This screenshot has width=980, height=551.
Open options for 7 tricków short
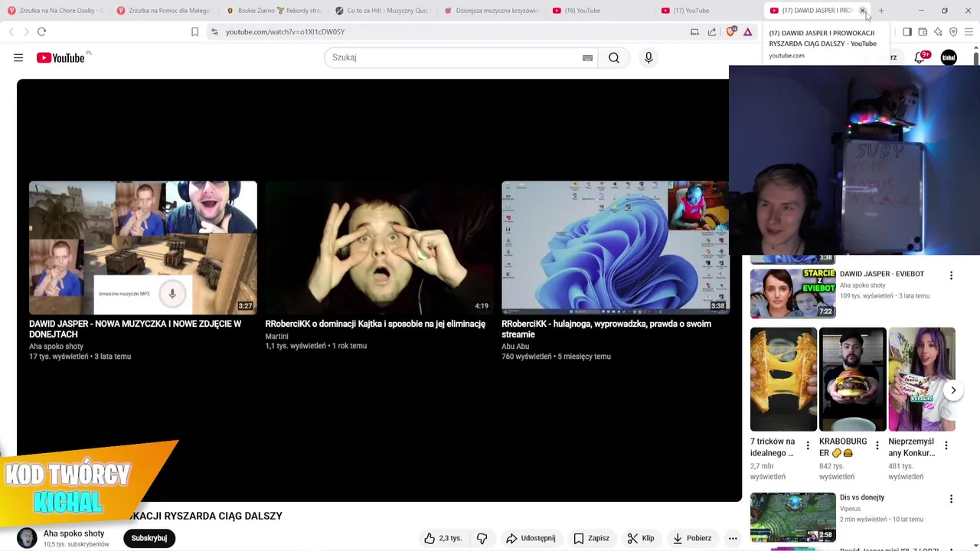pyautogui.click(x=807, y=445)
